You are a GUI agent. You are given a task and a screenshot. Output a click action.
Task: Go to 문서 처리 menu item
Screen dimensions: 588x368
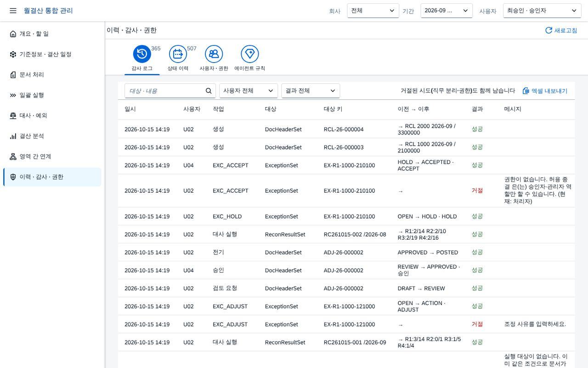52,75
